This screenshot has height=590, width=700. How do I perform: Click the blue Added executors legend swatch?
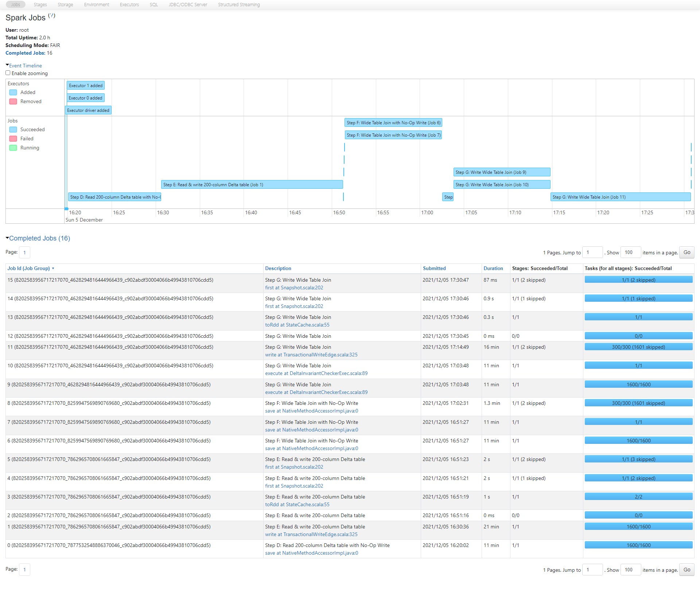coord(13,93)
